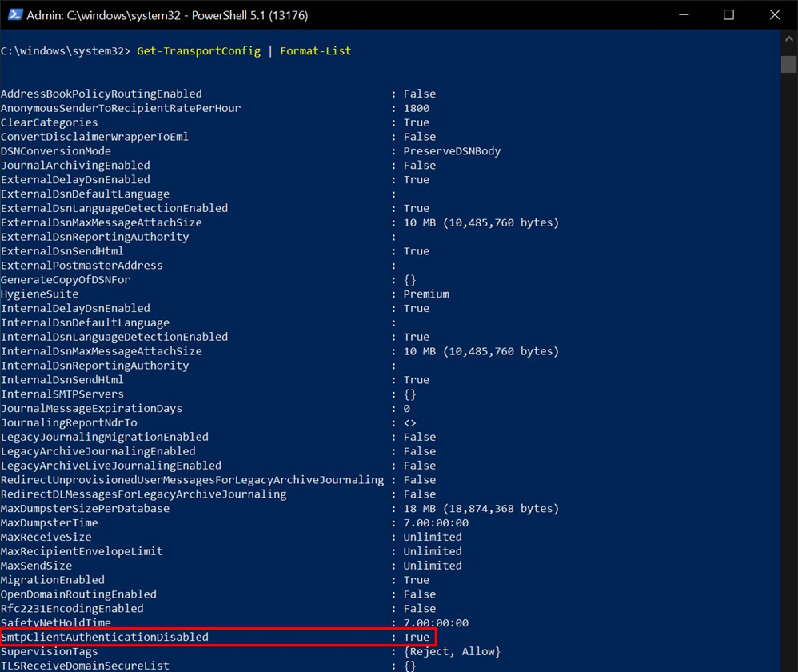Click the window title text
Screen dimensions: 798x672
[x=167, y=15]
